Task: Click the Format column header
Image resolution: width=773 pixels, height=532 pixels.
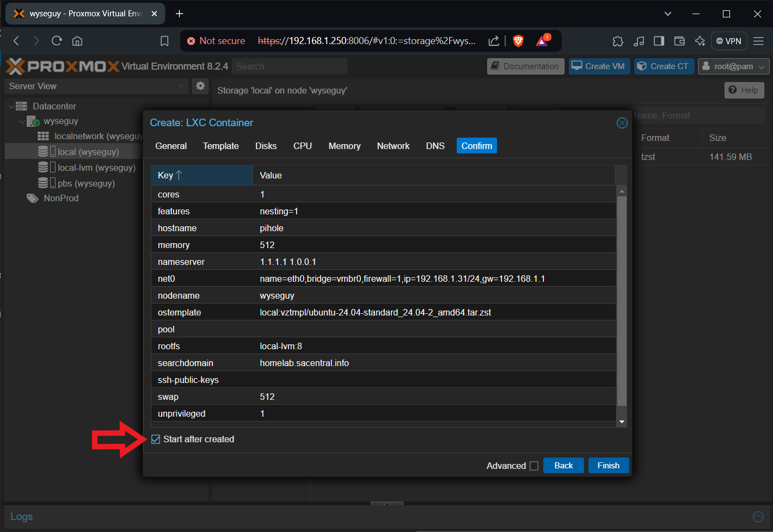Action: coord(668,138)
